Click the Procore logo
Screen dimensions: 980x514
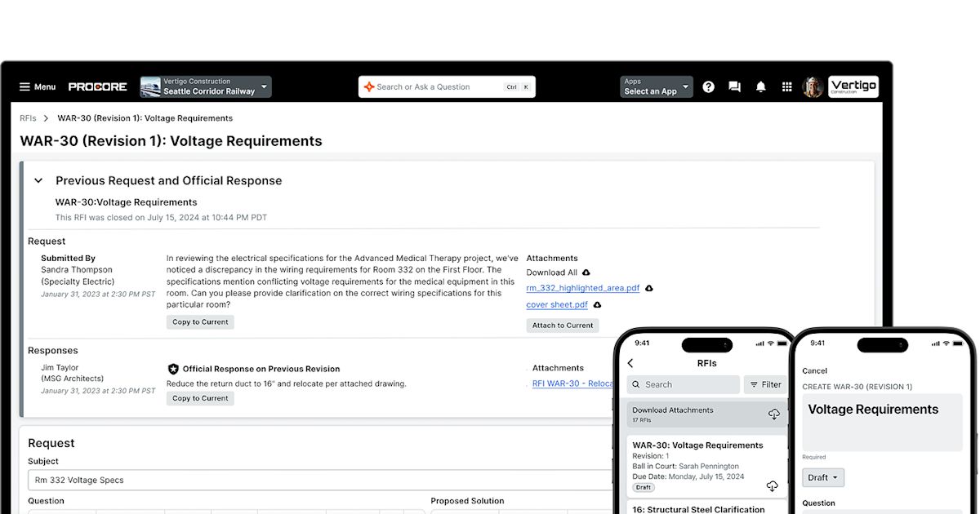(x=97, y=86)
